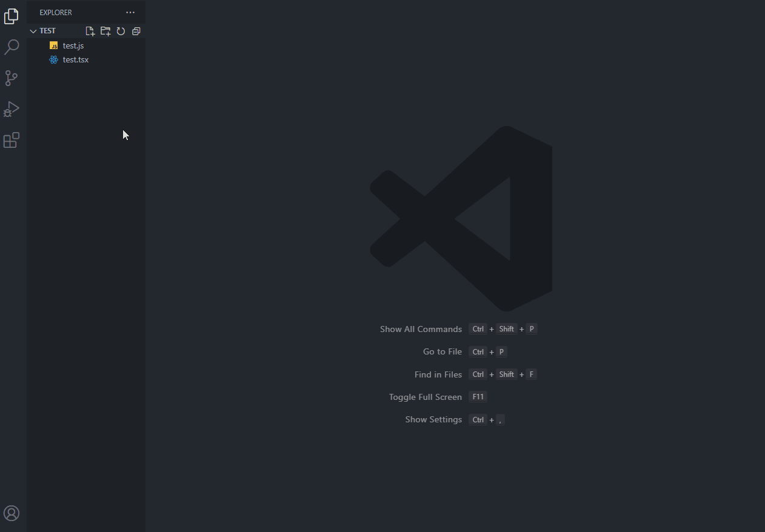Screen dimensions: 765x532
Task: Open the Explorer view in activity bar
Action: click(x=12, y=16)
